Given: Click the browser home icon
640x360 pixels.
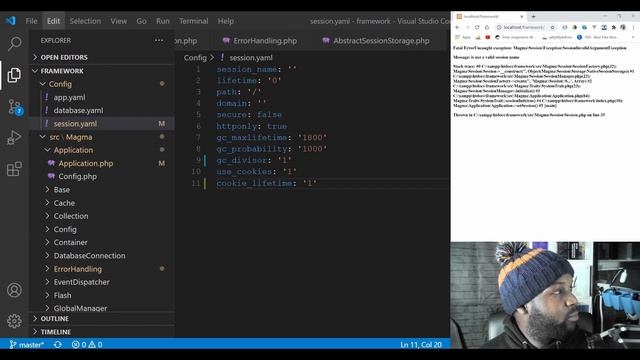Looking at the screenshot, I should [487, 27].
